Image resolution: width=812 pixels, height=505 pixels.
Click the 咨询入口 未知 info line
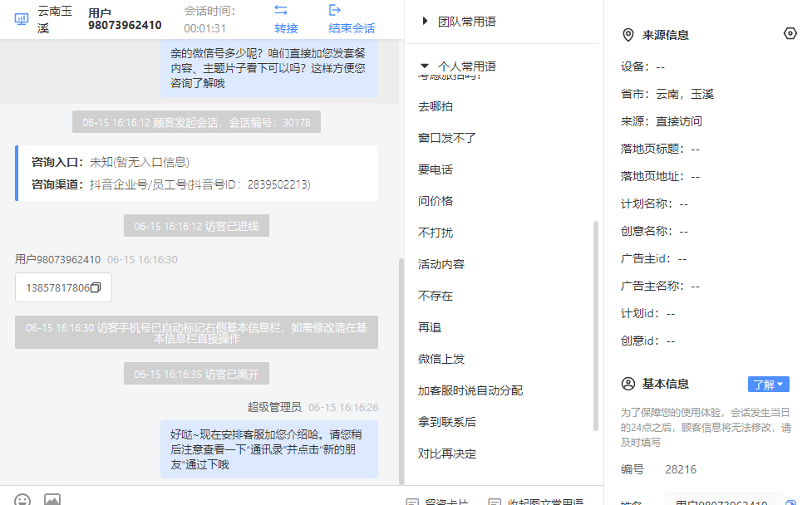pos(111,163)
